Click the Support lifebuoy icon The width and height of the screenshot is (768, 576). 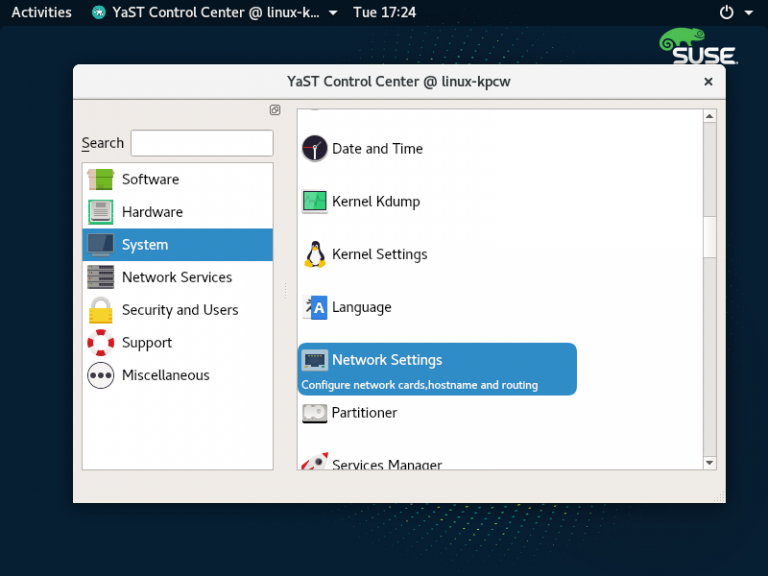click(x=101, y=343)
